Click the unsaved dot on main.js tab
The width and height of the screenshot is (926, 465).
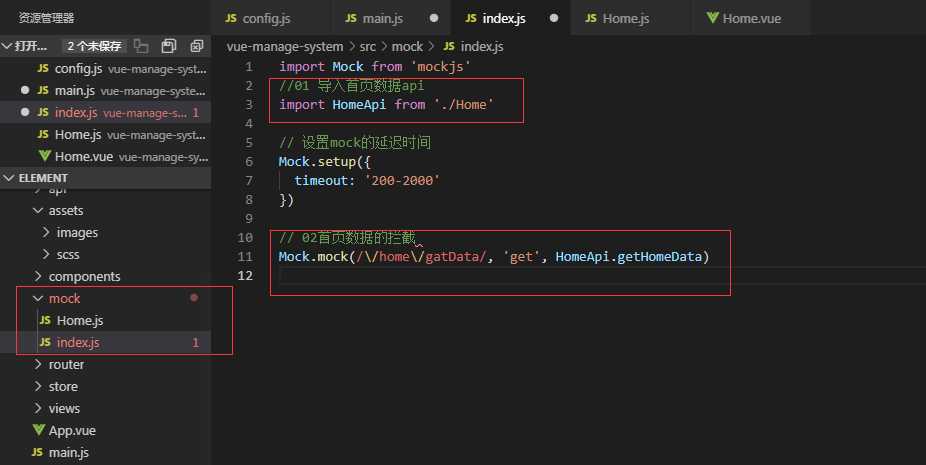click(x=434, y=18)
